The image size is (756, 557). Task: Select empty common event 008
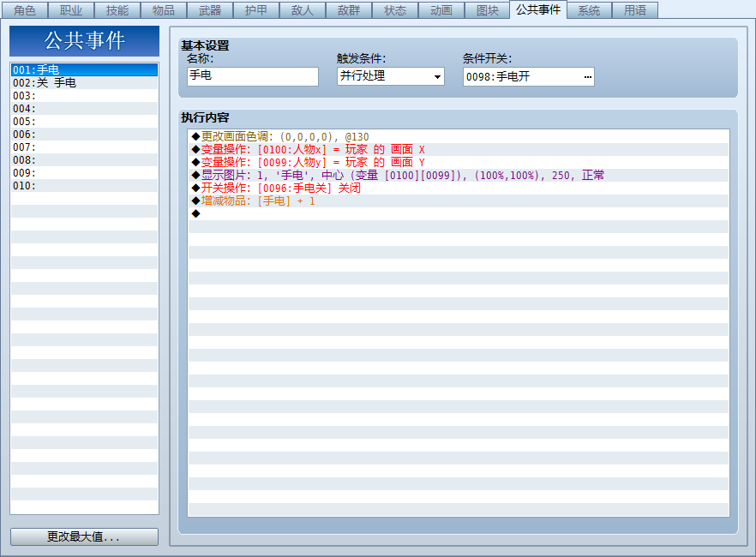[84, 160]
